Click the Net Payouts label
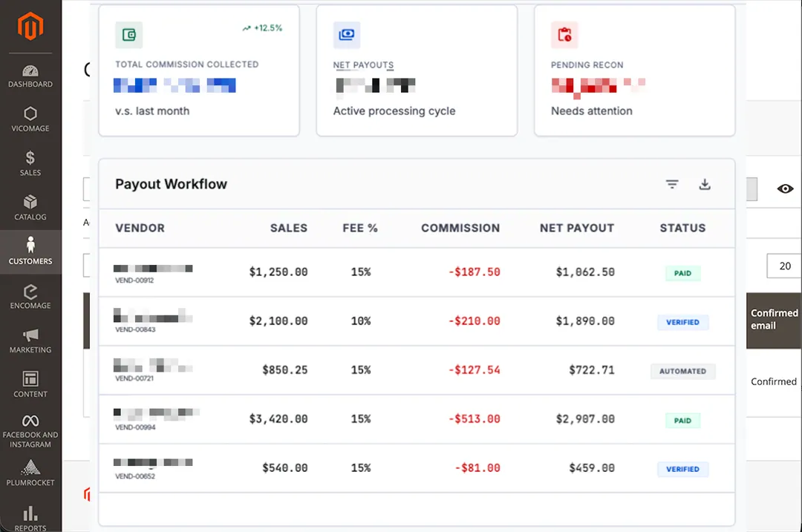This screenshot has height=532, width=802. [363, 65]
